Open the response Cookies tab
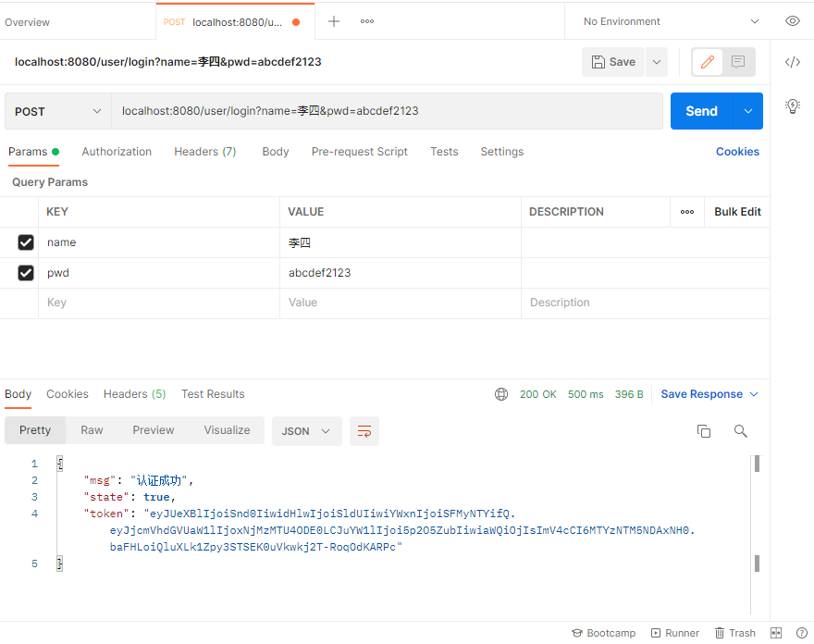This screenshot has width=814, height=644. [68, 394]
